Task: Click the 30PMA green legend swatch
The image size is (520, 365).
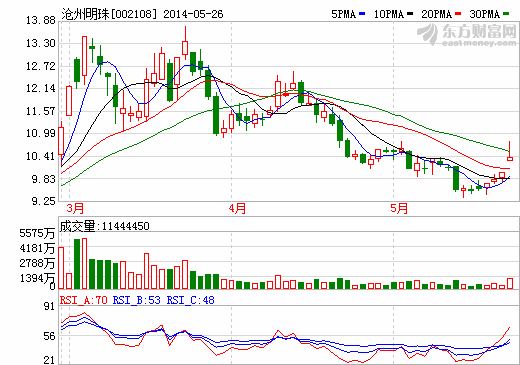Action: (506, 14)
